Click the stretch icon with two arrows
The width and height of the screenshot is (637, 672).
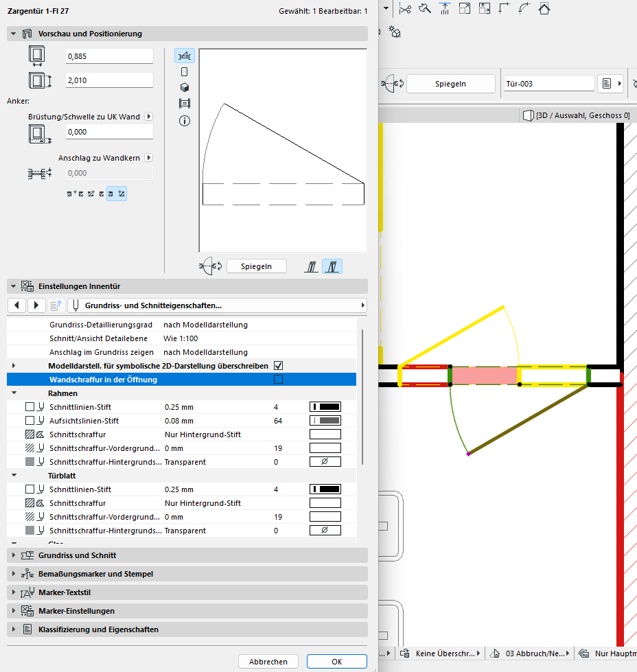point(485,8)
